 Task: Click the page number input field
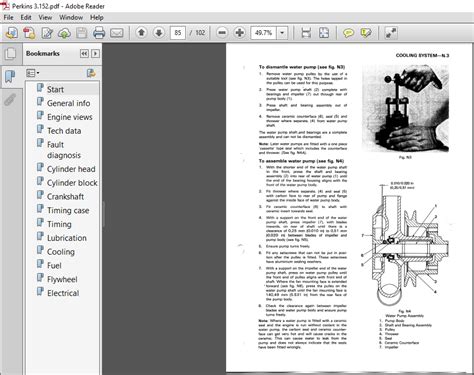(x=178, y=33)
